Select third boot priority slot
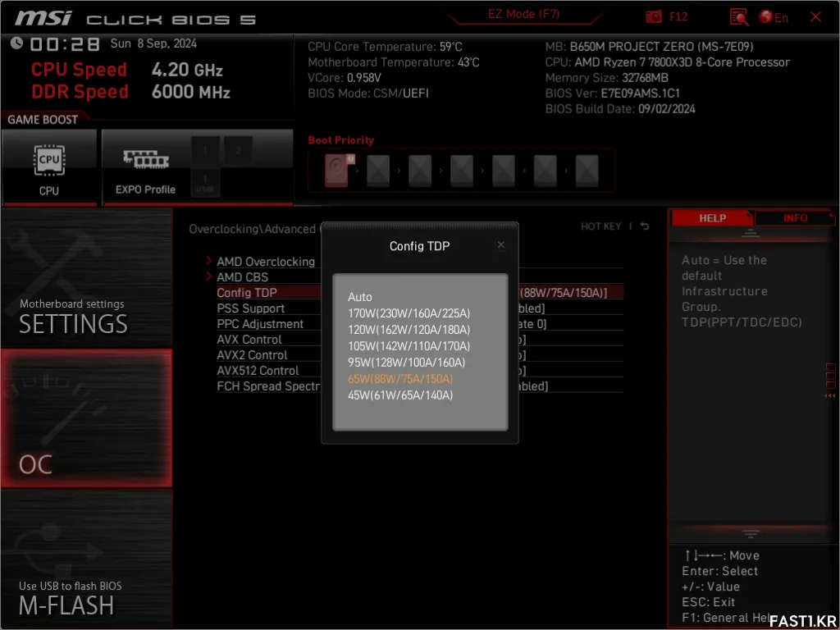Image resolution: width=840 pixels, height=630 pixels. click(x=420, y=171)
